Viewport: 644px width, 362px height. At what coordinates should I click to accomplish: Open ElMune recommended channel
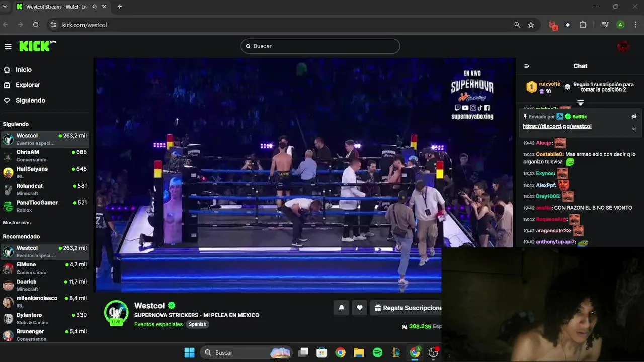tap(45, 268)
